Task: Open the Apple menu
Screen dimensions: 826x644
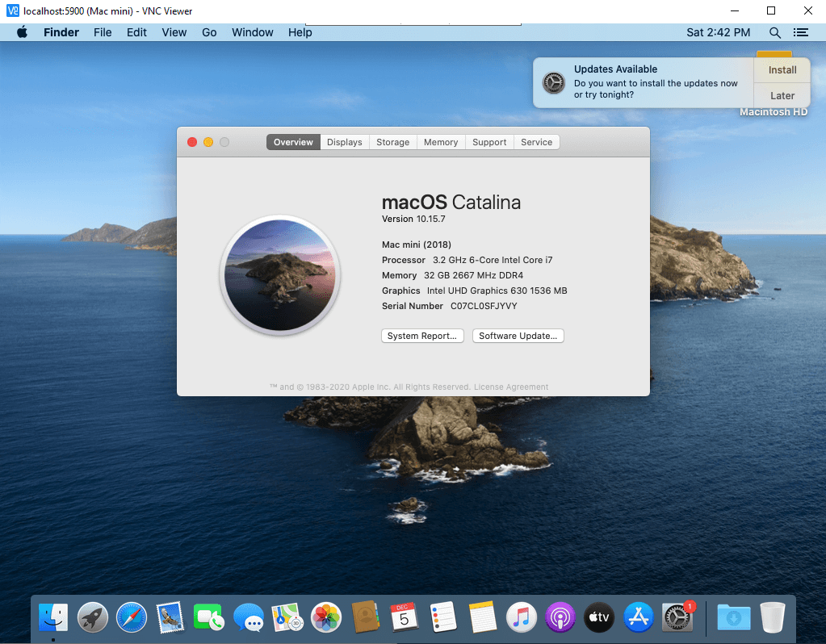Action: 22,32
